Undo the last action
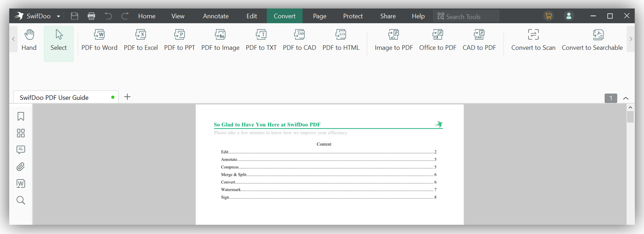644x234 pixels. pyautogui.click(x=108, y=16)
